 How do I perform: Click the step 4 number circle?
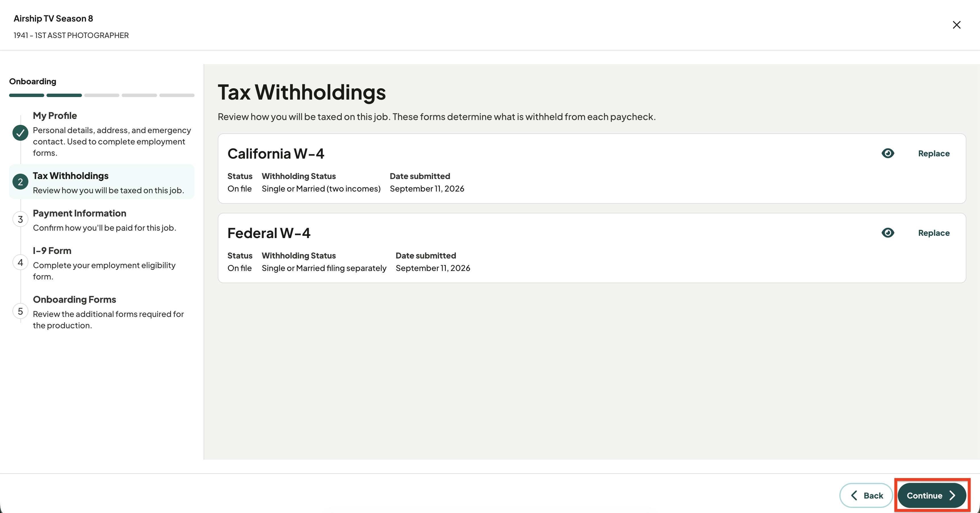click(x=20, y=262)
